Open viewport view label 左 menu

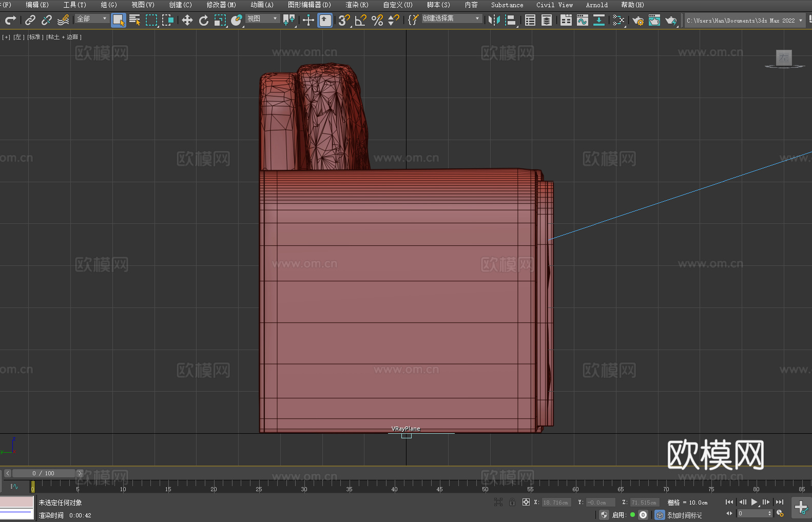(18, 37)
